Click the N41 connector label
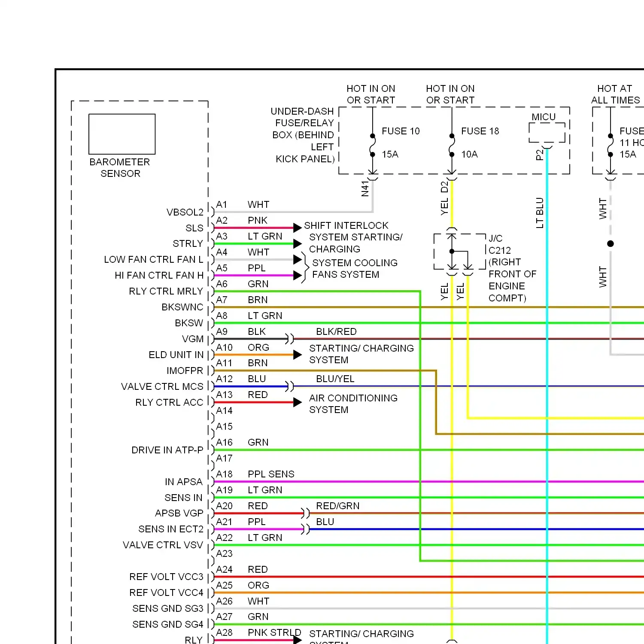This screenshot has width=644, height=644. [365, 188]
